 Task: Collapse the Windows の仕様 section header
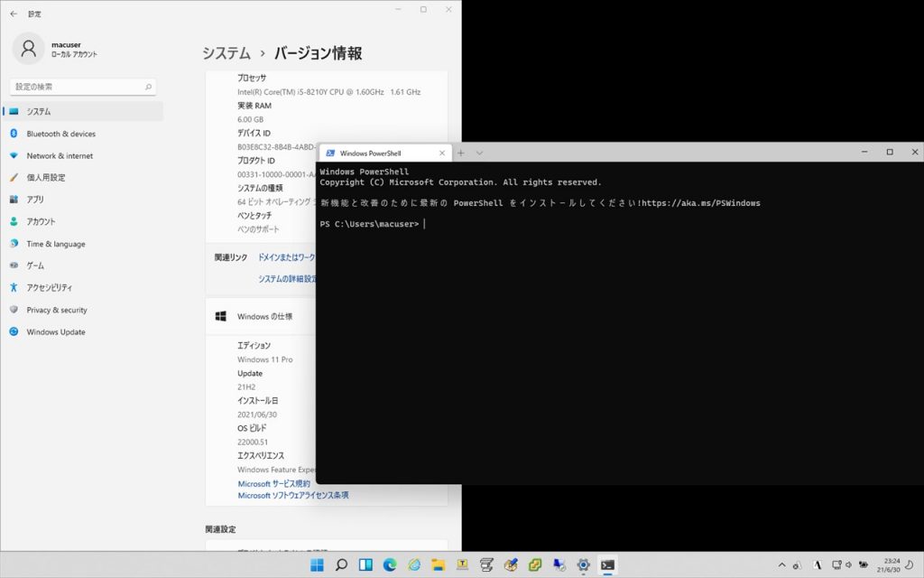(x=261, y=317)
